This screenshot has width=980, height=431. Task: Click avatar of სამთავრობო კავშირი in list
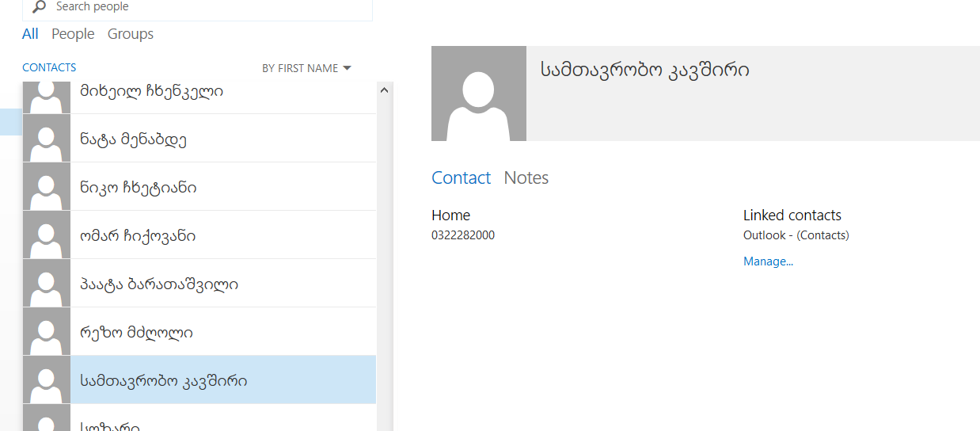point(47,380)
